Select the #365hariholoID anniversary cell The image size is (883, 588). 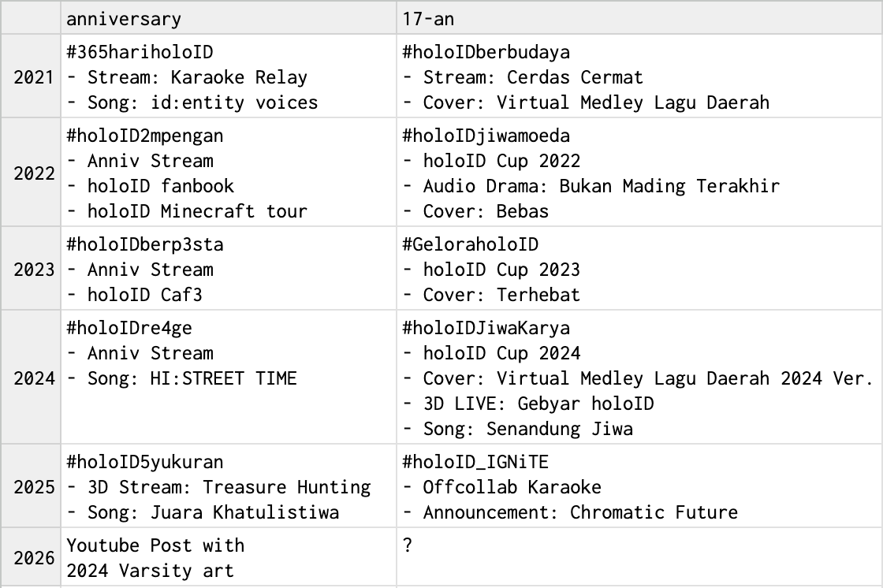[x=228, y=76]
